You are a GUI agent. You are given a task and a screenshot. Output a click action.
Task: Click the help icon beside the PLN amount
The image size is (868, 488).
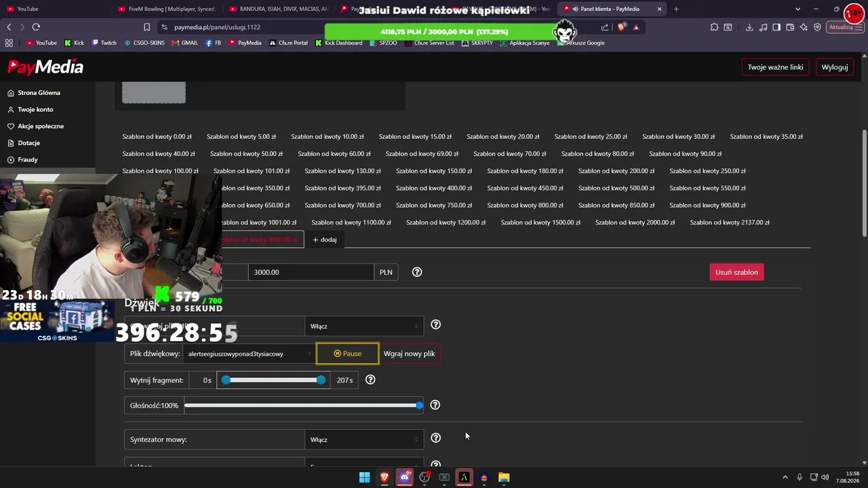point(417,272)
